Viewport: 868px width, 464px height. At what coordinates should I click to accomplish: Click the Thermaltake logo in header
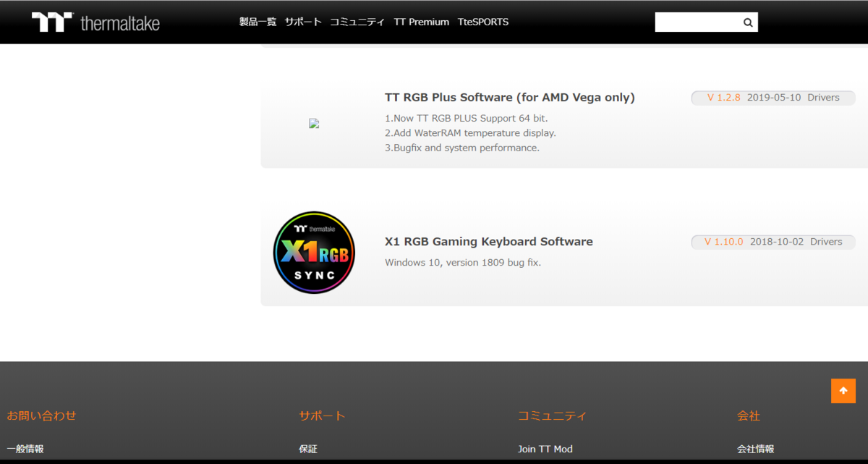(95, 22)
